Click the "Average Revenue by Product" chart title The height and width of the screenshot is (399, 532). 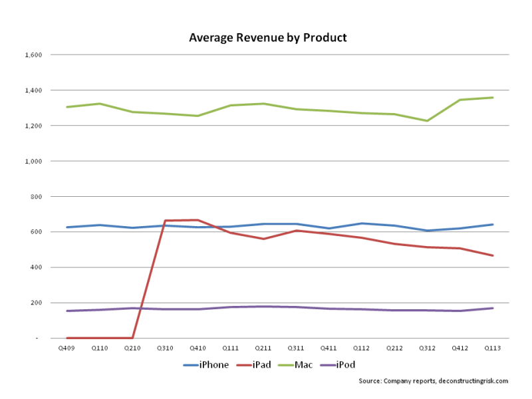pyautogui.click(x=267, y=38)
